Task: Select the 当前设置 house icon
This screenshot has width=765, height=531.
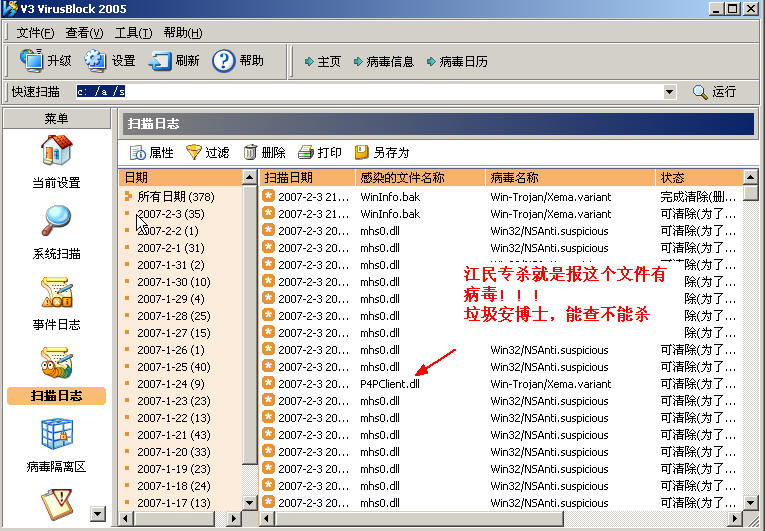Action: pos(57,150)
